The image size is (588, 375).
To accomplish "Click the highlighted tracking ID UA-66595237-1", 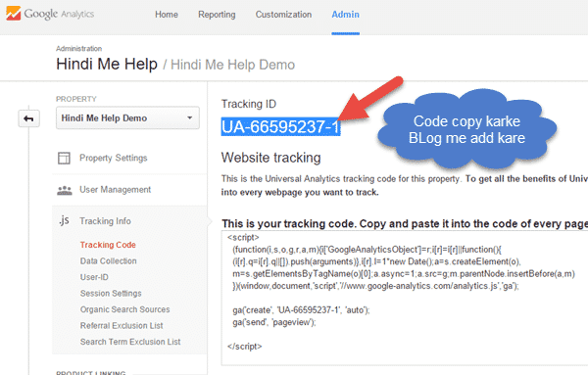I will click(280, 127).
